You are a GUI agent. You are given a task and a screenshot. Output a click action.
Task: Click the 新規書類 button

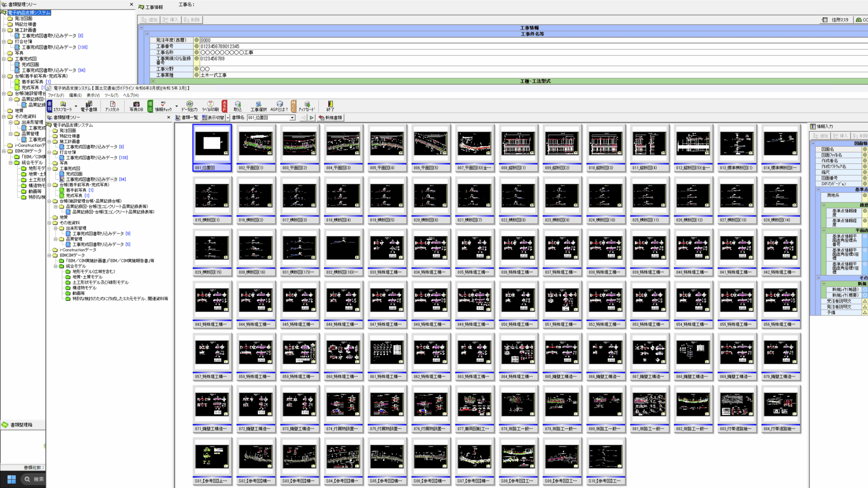click(331, 118)
